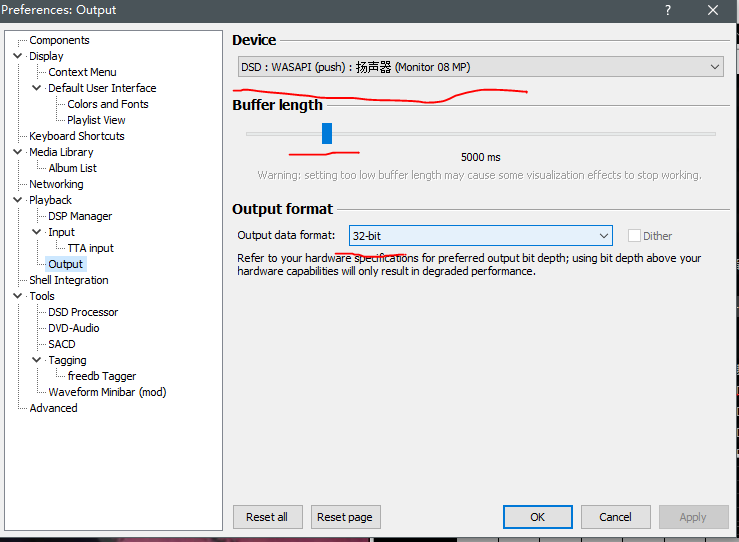The width and height of the screenshot is (739, 542).
Task: Collapse the Display tree node
Action: coord(18,56)
